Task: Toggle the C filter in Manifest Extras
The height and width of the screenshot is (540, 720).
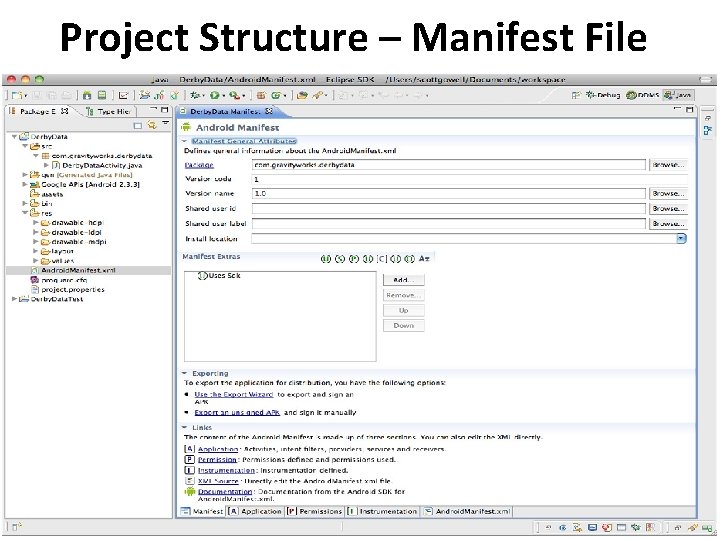Action: point(382,259)
